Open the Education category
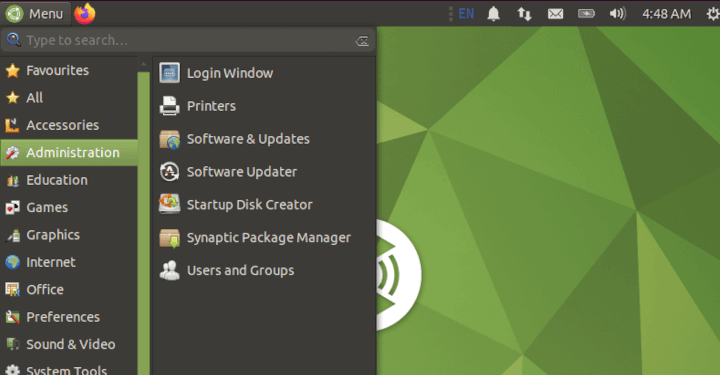 pyautogui.click(x=69, y=180)
